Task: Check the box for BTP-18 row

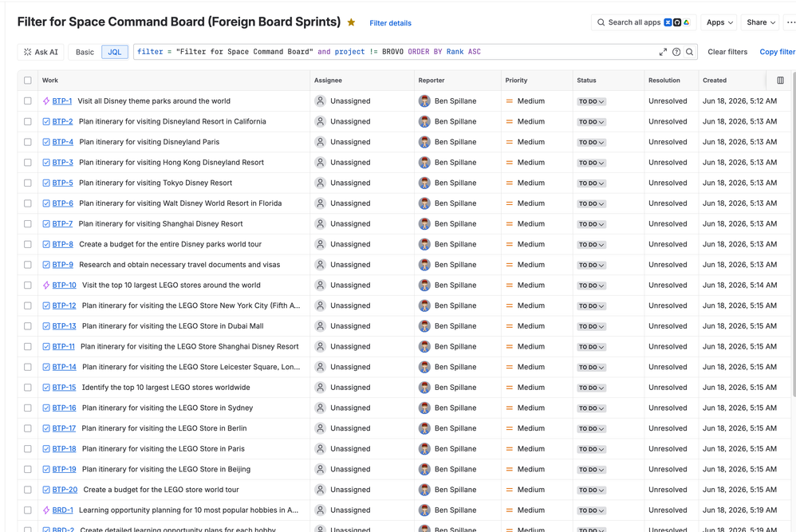Action: (28, 449)
